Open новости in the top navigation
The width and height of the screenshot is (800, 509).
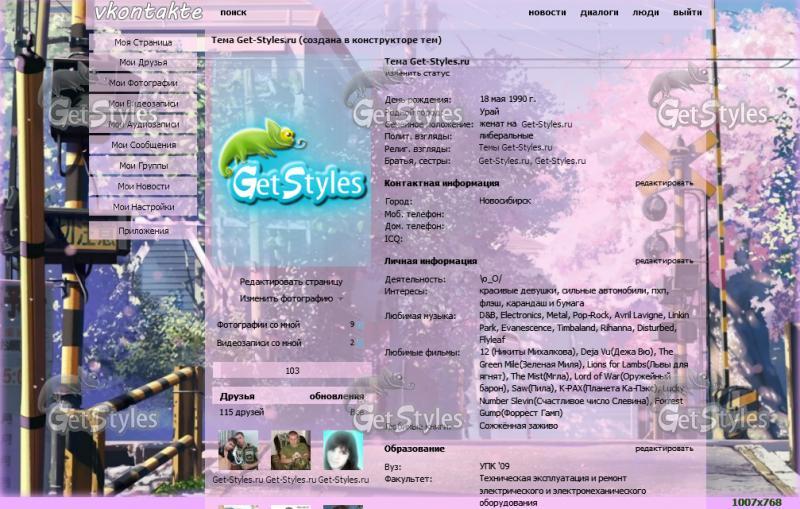547,12
